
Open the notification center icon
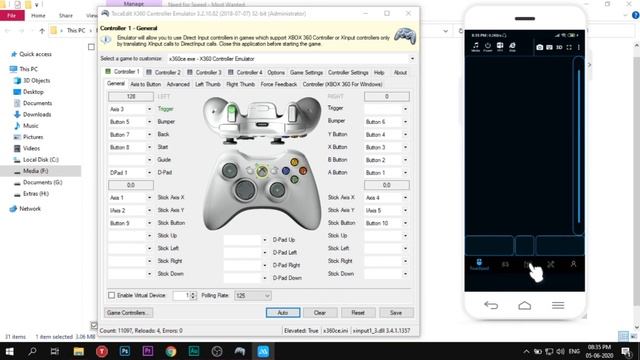[x=627, y=351]
